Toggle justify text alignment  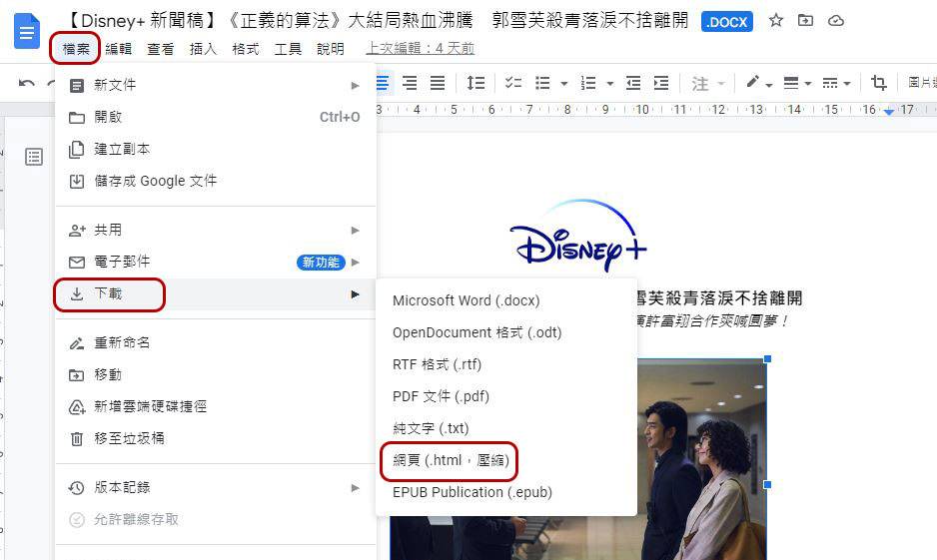437,84
